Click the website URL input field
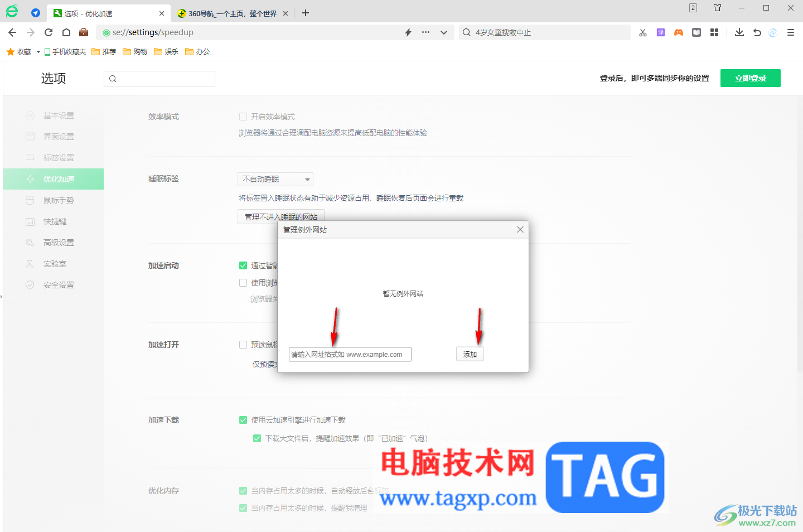Viewport: 803px width, 532px height. coord(350,354)
